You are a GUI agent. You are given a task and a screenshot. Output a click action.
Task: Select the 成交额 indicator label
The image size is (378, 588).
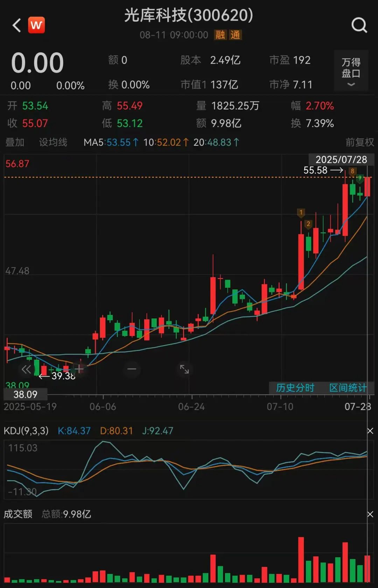tap(18, 514)
